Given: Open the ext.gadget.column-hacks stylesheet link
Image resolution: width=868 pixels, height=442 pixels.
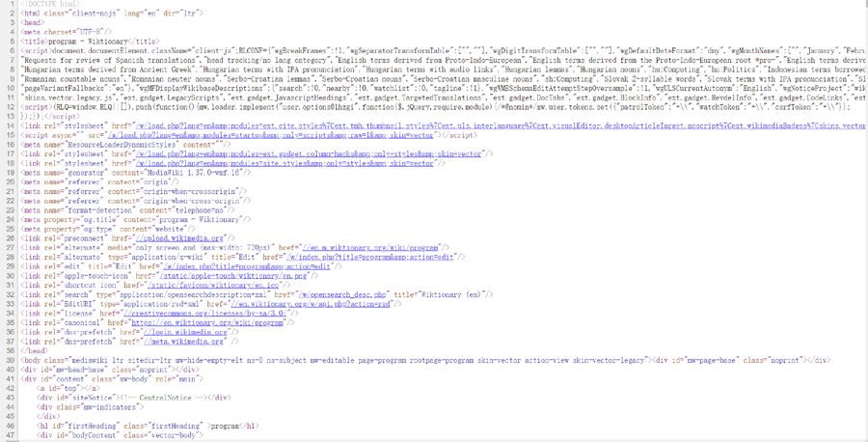Looking at the screenshot, I should (309, 154).
